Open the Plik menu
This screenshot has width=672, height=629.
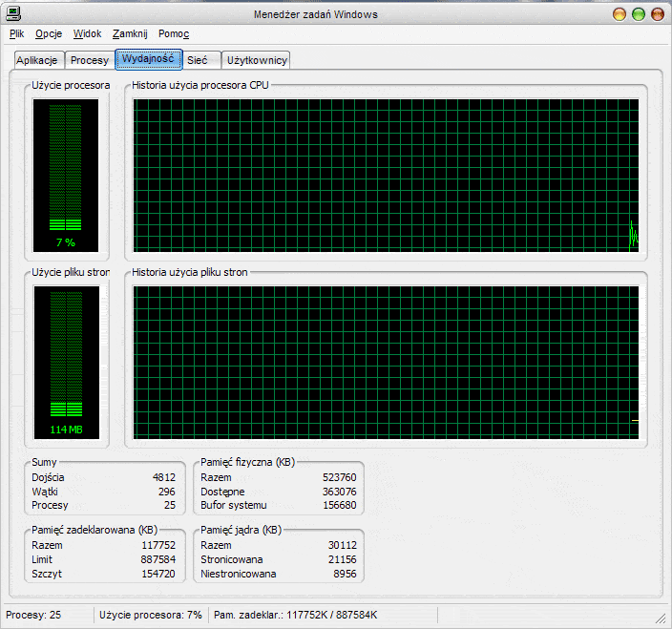(x=16, y=33)
